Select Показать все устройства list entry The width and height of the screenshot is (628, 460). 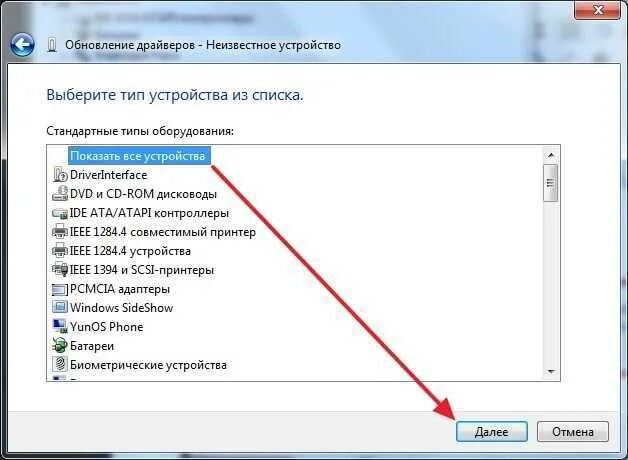tap(139, 156)
